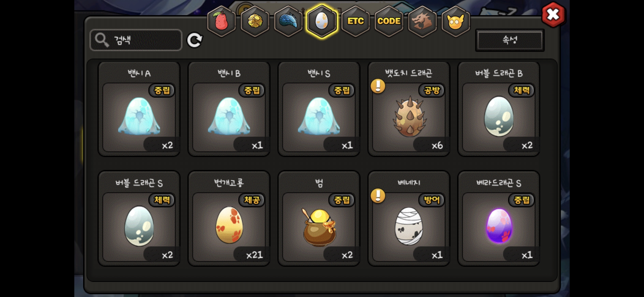The image size is (644, 297).
Task: Tap the alert icon on 베네지 egg
Action: pos(378,196)
